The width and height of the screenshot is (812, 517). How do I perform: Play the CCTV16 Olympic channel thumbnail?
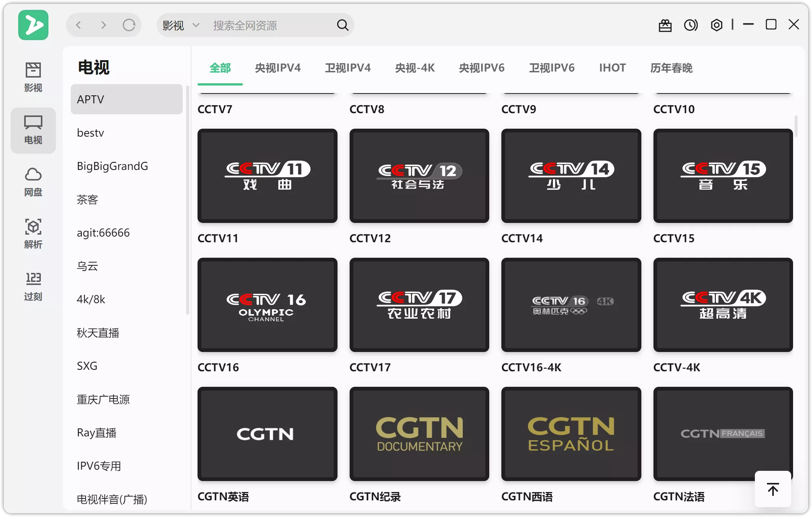[x=267, y=305]
